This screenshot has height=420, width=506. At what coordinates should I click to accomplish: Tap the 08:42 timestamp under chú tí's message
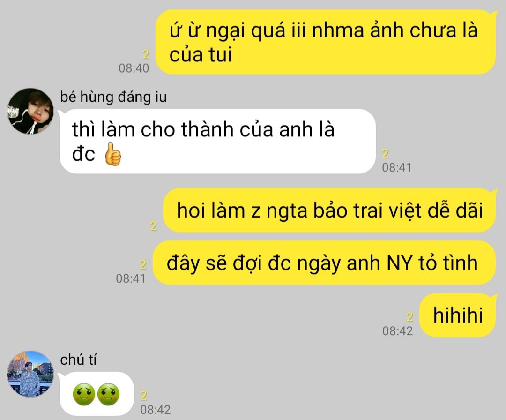click(x=155, y=410)
